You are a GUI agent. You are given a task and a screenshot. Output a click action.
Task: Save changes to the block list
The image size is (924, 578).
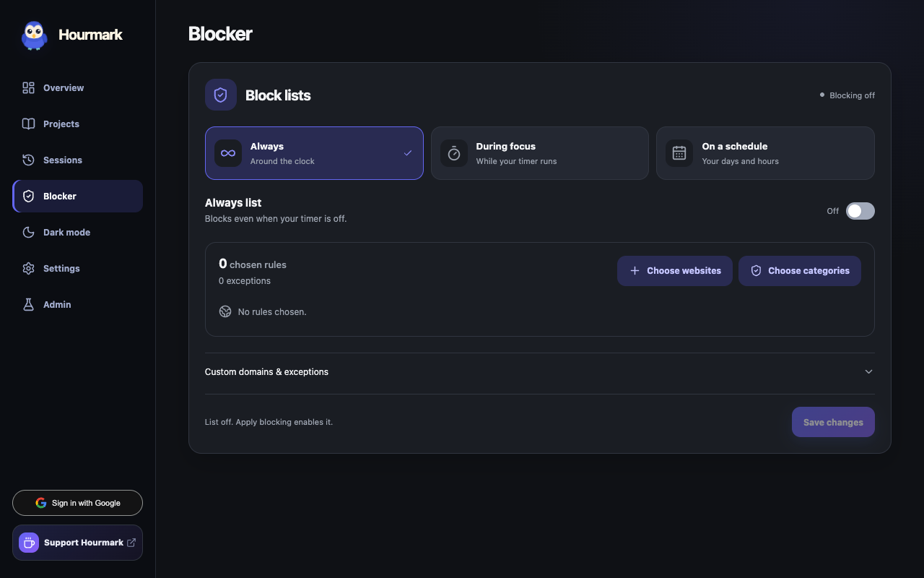click(833, 422)
